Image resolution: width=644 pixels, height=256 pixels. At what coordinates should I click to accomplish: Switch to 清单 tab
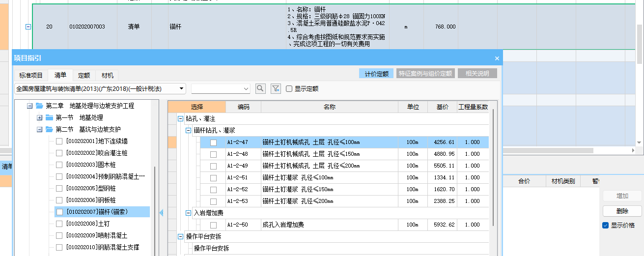(60, 75)
